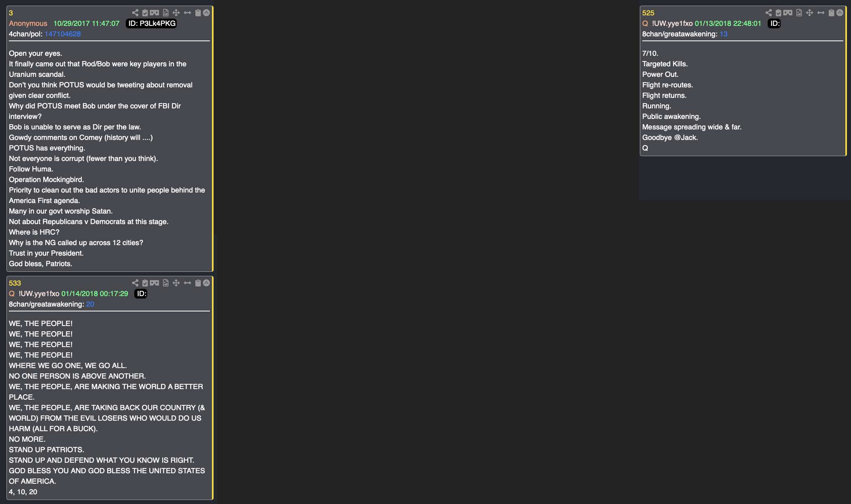851x504 pixels.
Task: Click the !UW.yye1fxo tripcode on post 533
Action: (x=39, y=294)
